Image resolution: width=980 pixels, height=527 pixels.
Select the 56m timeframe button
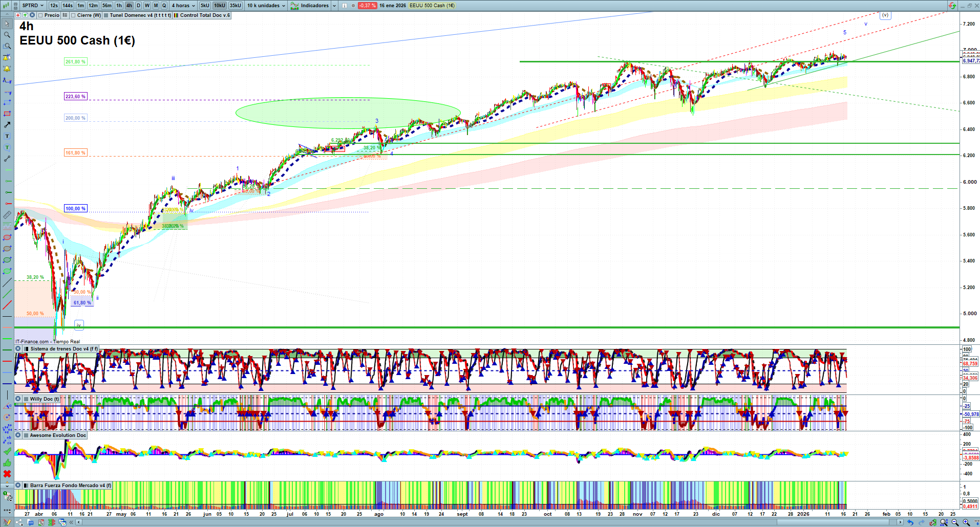click(107, 6)
